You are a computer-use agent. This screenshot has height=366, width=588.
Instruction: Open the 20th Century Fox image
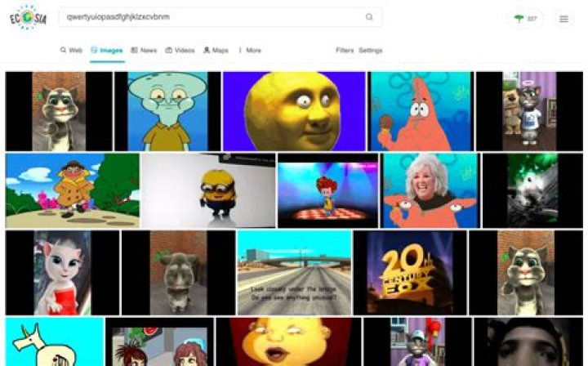(410, 272)
